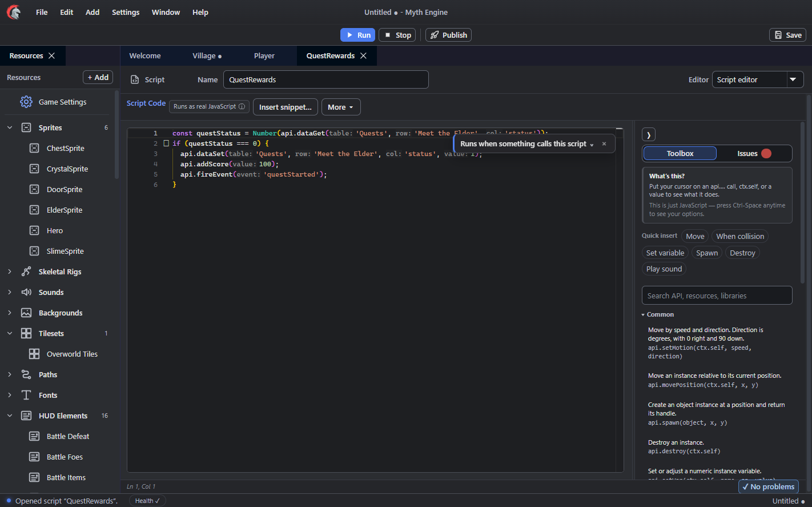812x507 pixels.
Task: Open the Edit menu
Action: [67, 12]
